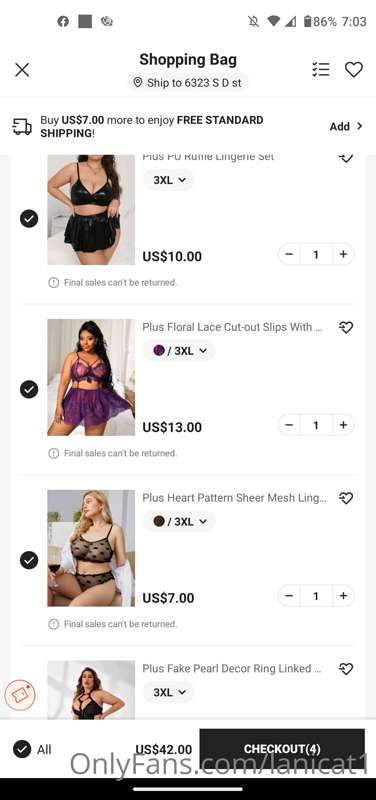
Task: Close the Shopping Bag with the X icon
Action: (x=22, y=70)
